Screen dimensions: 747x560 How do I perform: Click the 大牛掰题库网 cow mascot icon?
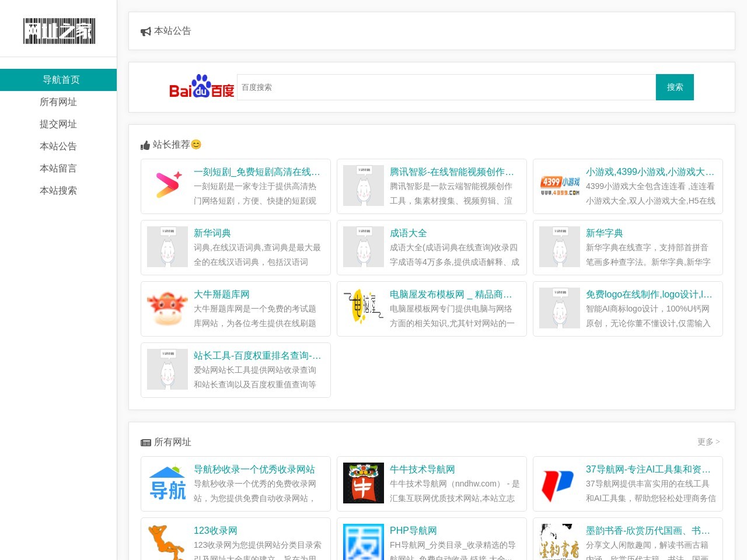pos(167,308)
